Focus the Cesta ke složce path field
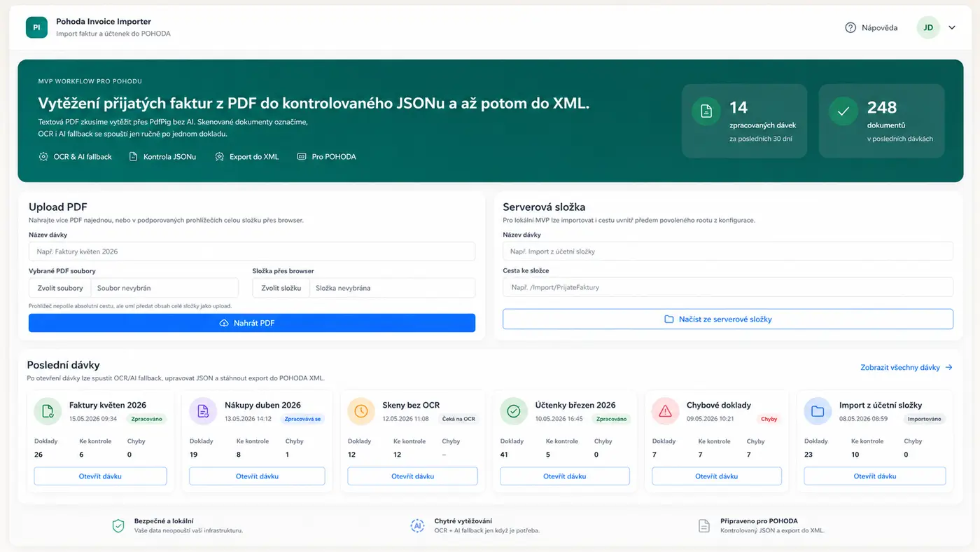 728,287
